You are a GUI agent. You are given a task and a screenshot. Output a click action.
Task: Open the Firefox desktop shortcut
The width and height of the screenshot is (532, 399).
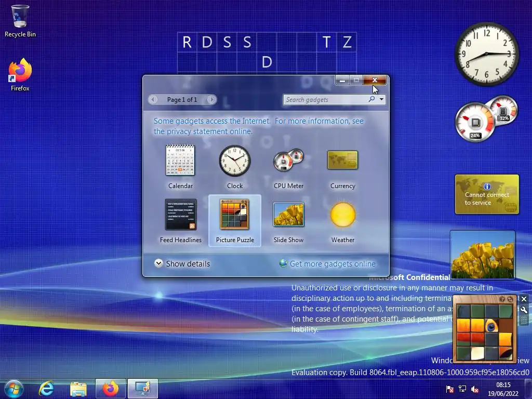point(20,75)
